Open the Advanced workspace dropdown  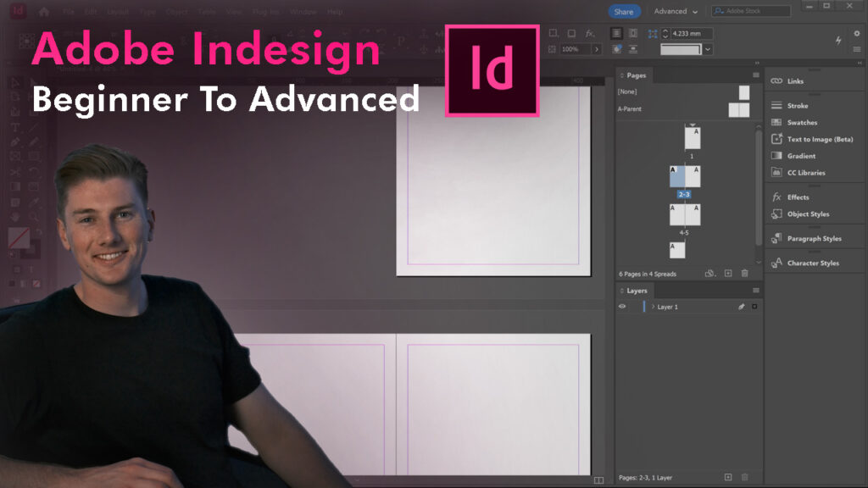pos(676,12)
